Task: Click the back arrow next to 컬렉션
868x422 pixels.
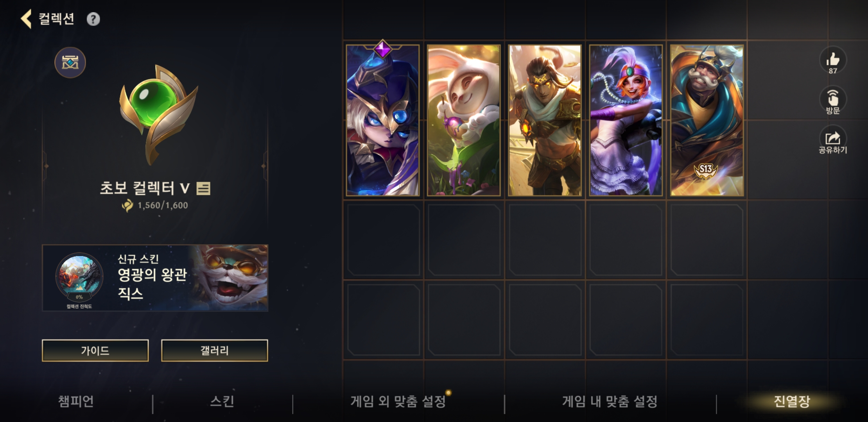Action: 26,19
